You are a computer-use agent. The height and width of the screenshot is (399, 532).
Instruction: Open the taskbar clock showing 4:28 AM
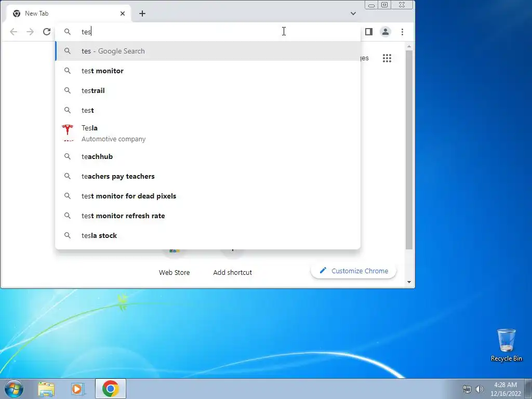click(x=506, y=389)
